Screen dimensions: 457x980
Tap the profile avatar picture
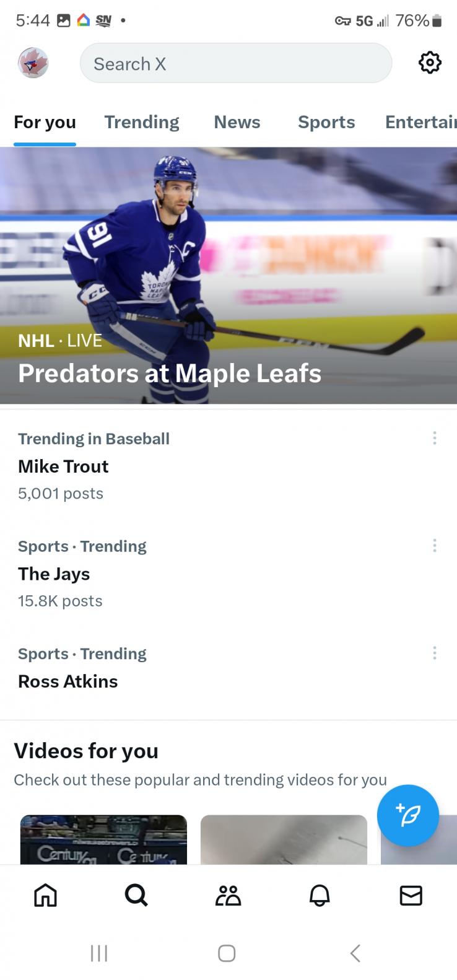click(x=33, y=63)
